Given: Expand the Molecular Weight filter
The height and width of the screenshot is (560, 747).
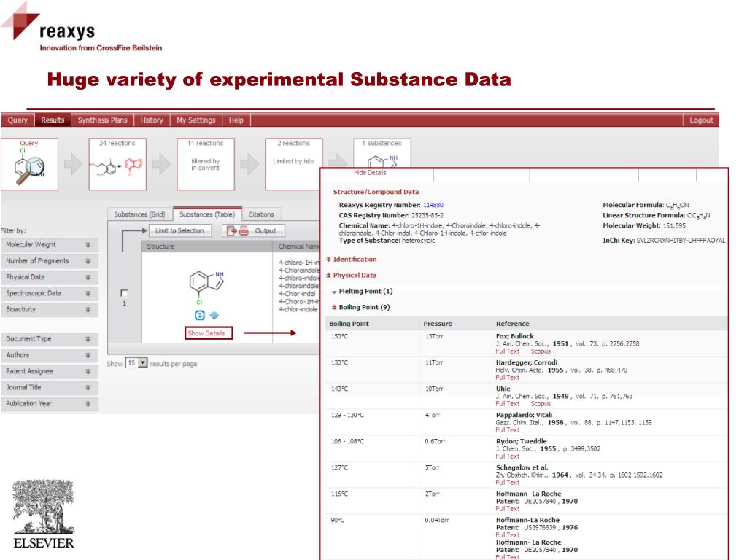Looking at the screenshot, I should pyautogui.click(x=50, y=245).
